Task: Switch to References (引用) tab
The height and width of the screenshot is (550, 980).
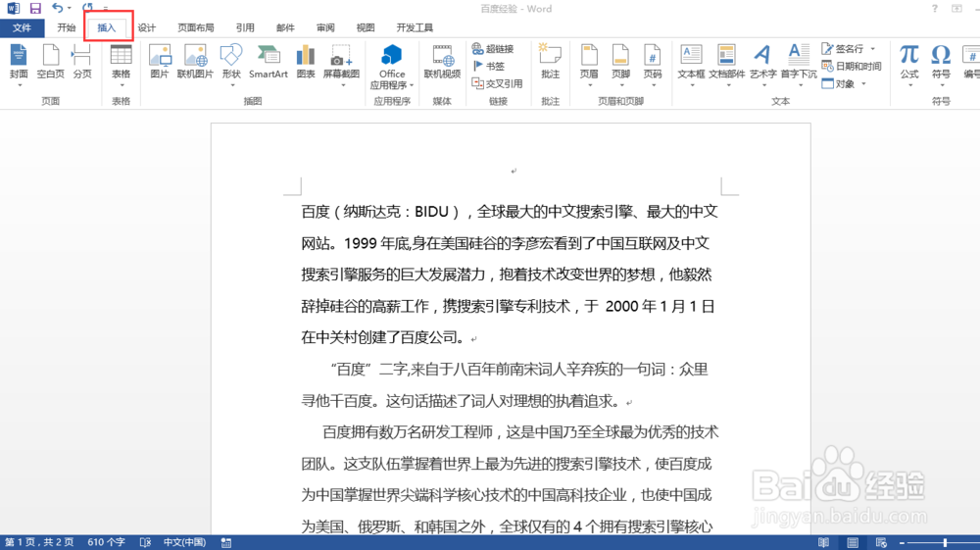Action: pyautogui.click(x=245, y=28)
